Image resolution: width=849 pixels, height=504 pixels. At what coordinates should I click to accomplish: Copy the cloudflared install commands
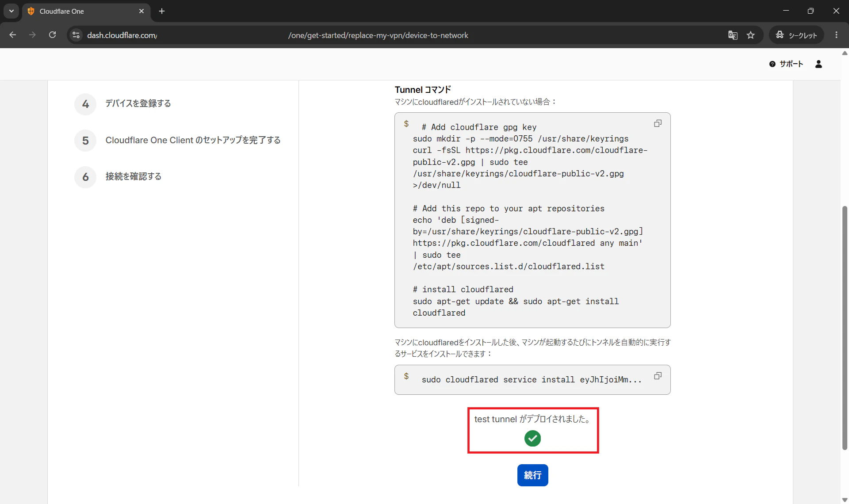[658, 124]
